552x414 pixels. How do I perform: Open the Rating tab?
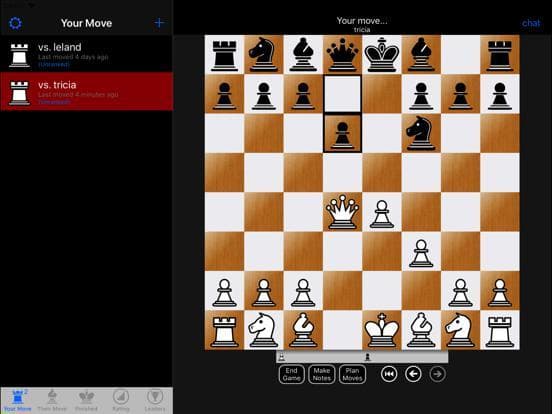pos(121,401)
